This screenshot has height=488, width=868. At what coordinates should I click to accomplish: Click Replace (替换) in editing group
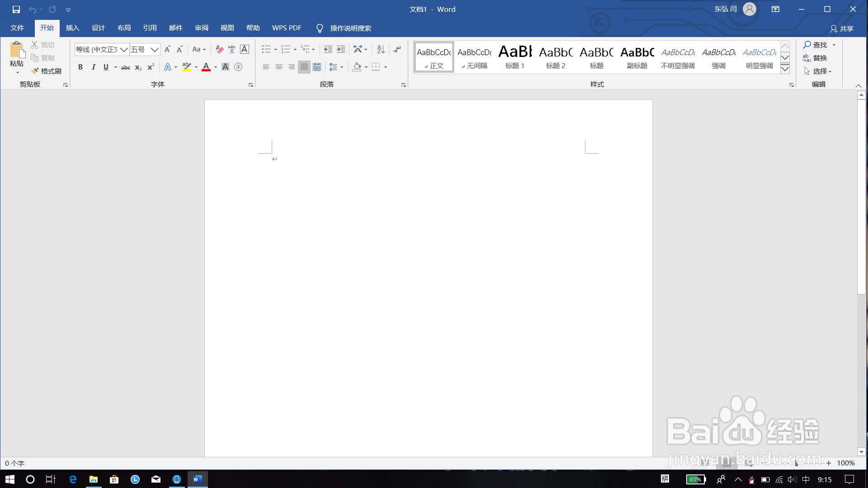point(815,58)
